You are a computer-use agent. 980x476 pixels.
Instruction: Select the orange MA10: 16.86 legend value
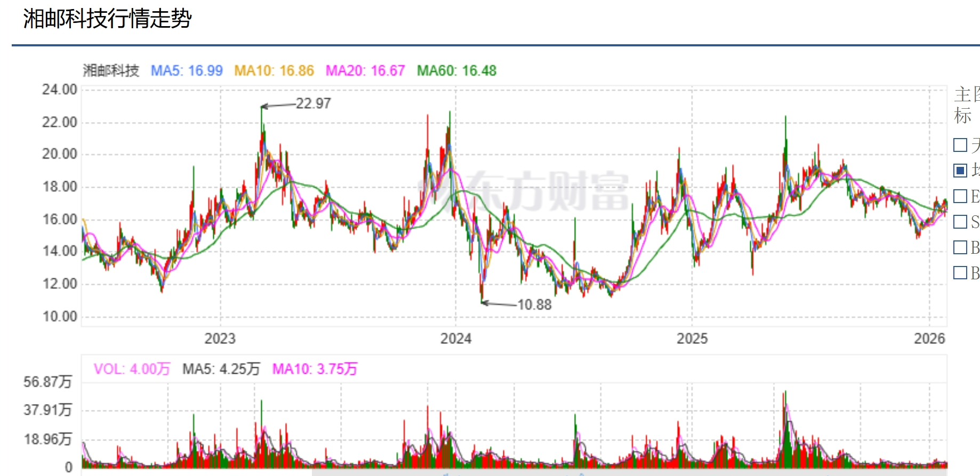click(274, 70)
